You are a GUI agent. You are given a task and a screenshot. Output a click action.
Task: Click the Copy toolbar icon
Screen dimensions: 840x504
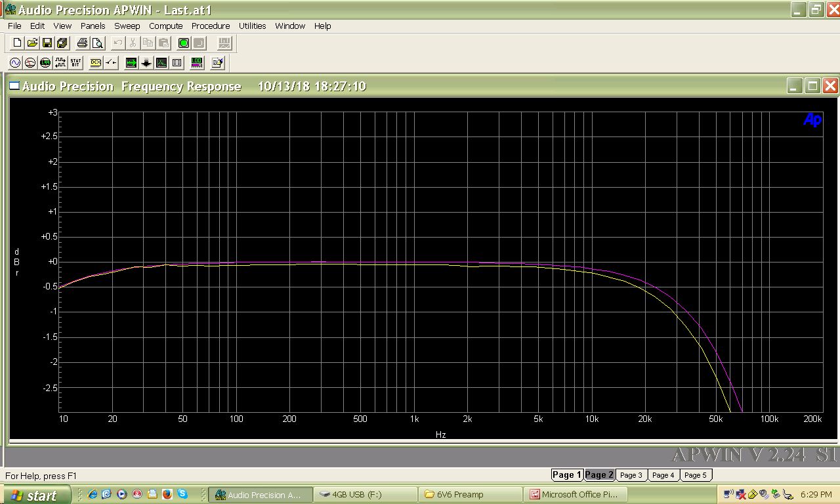148,43
